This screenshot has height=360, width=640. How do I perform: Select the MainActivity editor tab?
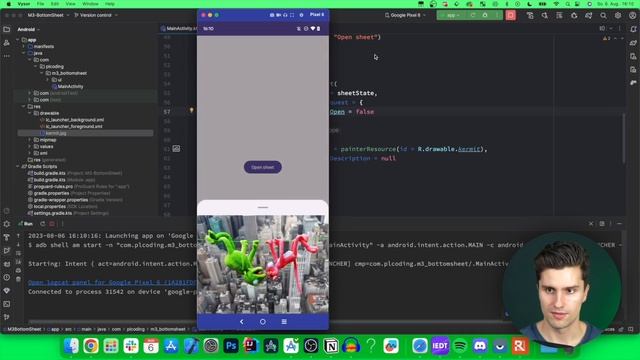pyautogui.click(x=179, y=29)
